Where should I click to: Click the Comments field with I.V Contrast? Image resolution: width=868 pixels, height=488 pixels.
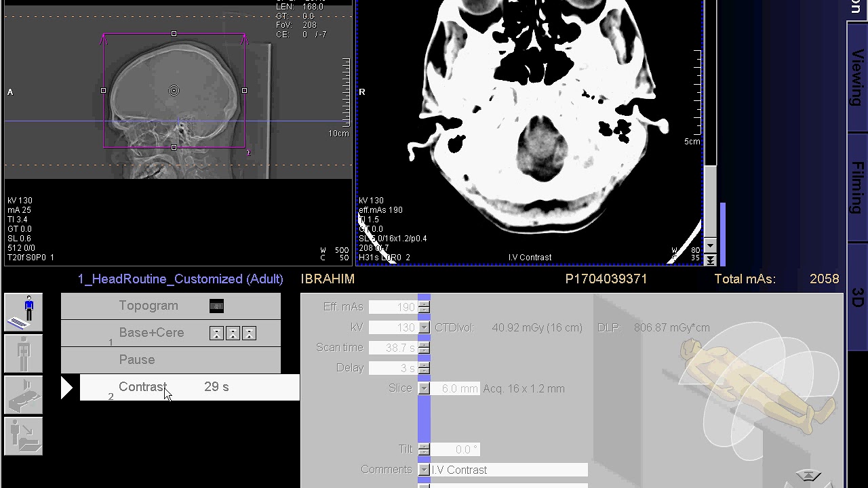[509, 470]
